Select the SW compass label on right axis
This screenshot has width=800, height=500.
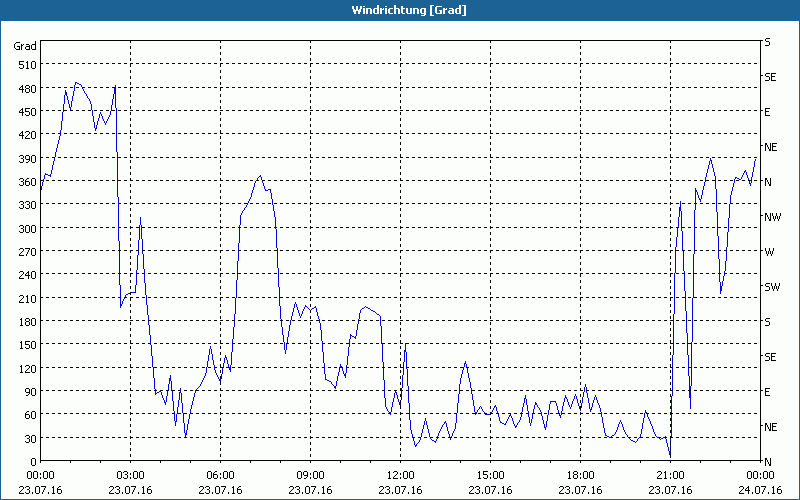(771, 287)
